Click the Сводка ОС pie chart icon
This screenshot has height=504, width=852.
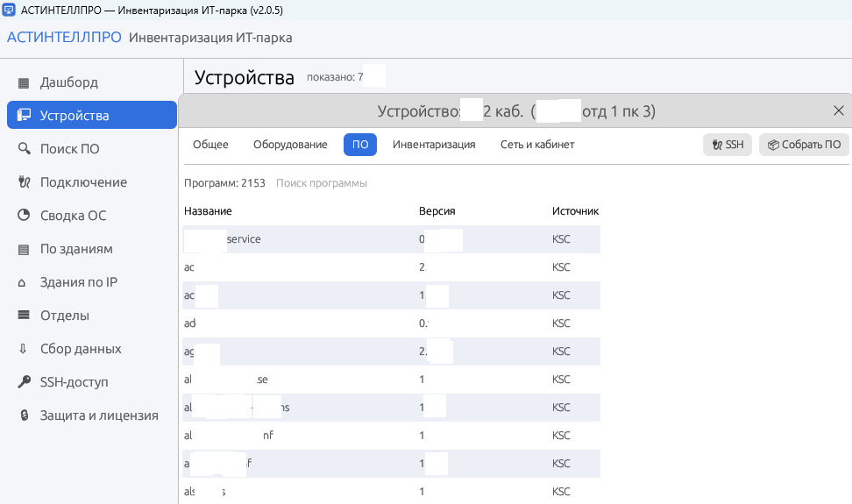point(24,215)
